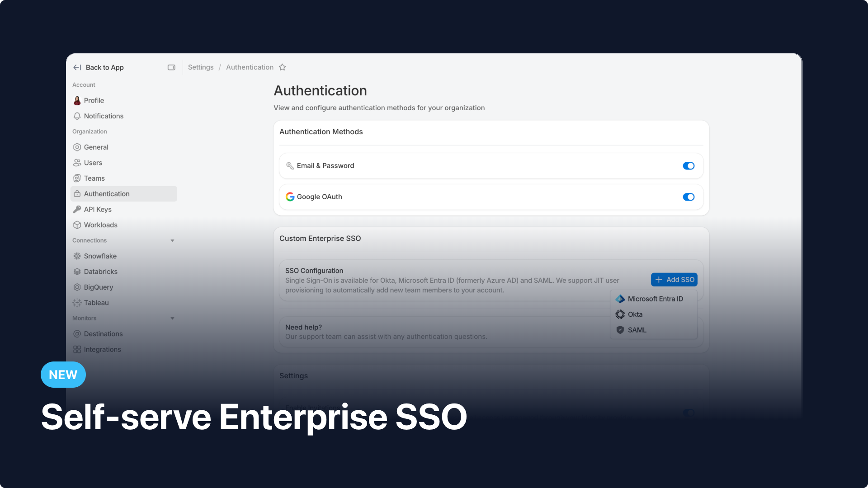Screen dimensions: 868x488
Task: Select Okta from the SSO menu
Action: click(x=635, y=314)
